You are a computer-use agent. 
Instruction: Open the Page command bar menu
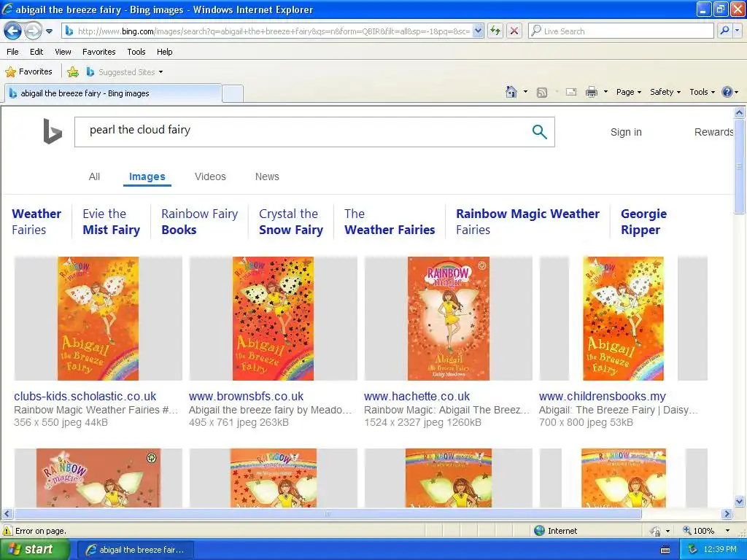(628, 92)
